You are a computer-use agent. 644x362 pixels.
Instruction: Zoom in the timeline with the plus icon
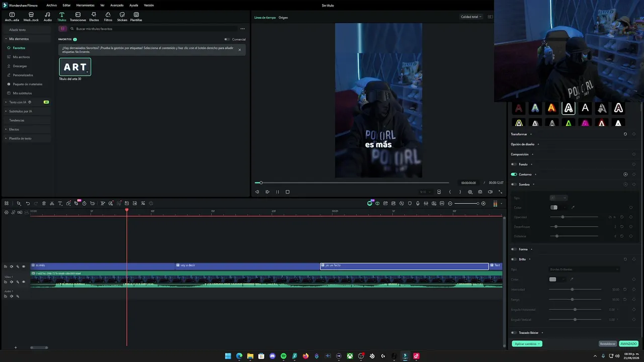(x=484, y=204)
